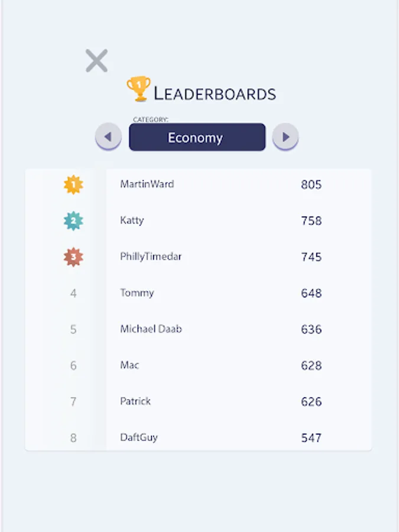The width and height of the screenshot is (399, 532).
Task: Select player Katty
Action: [132, 220]
